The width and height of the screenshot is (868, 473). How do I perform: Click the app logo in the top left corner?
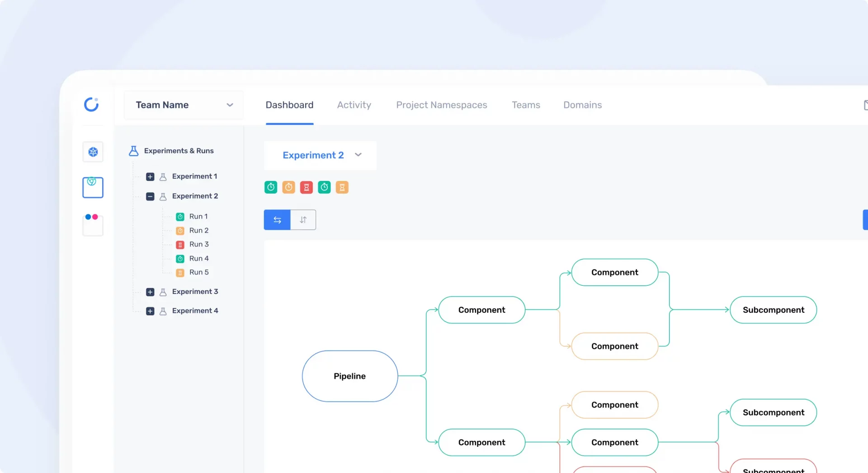click(x=91, y=104)
